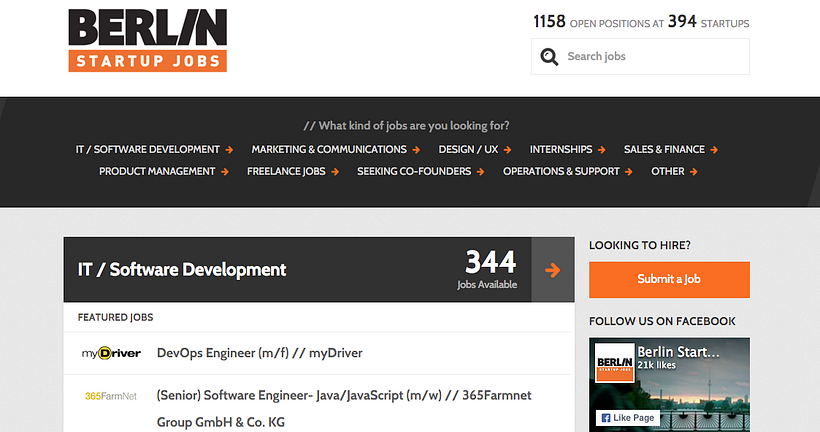This screenshot has width=820, height=432.
Task: Open Sales & Finance category
Action: pyautogui.click(x=664, y=150)
